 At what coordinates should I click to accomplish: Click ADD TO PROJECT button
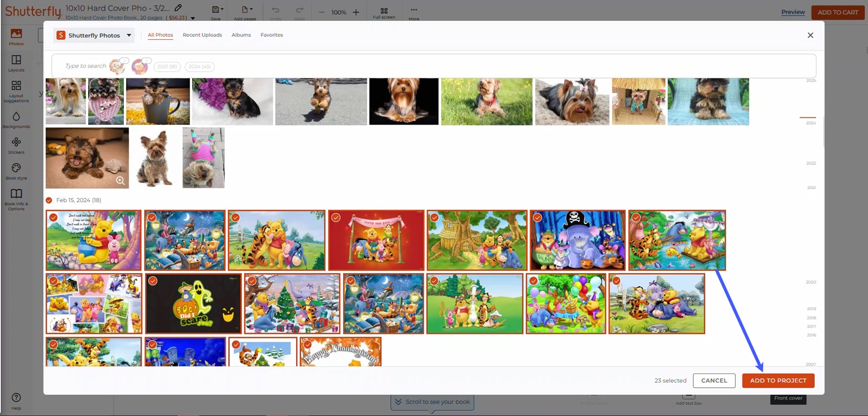point(778,380)
